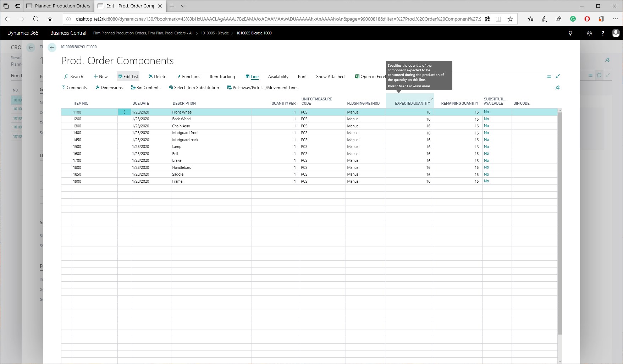This screenshot has height=364, width=623.
Task: Add notes with the pen icon
Action: point(545,19)
